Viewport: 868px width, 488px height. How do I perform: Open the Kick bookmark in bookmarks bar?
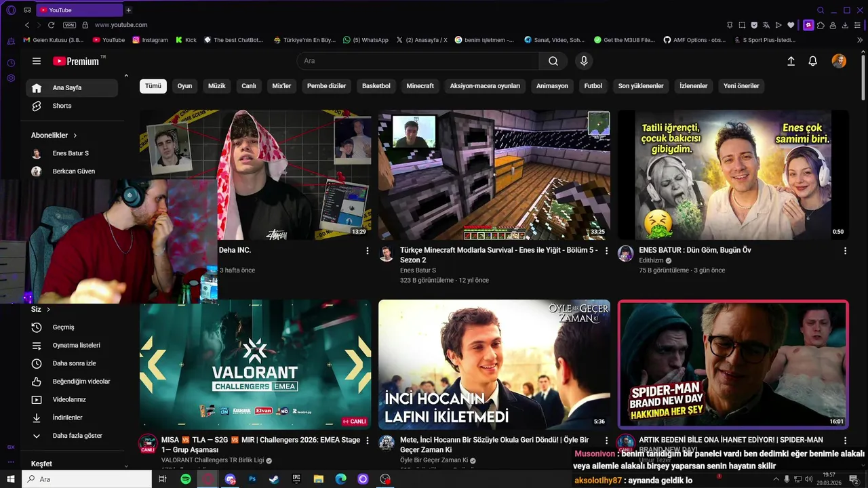coord(186,40)
